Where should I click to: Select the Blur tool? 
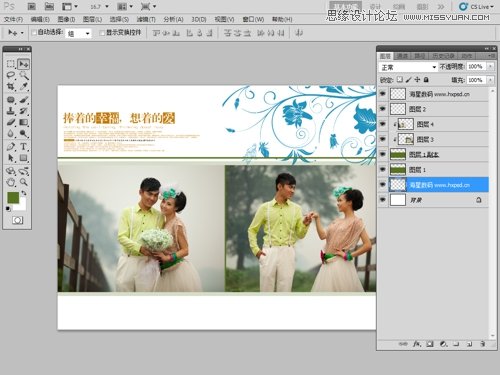click(11, 133)
